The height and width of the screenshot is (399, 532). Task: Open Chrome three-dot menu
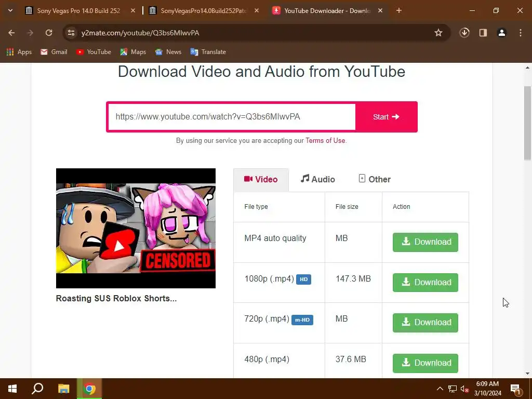coord(521,33)
